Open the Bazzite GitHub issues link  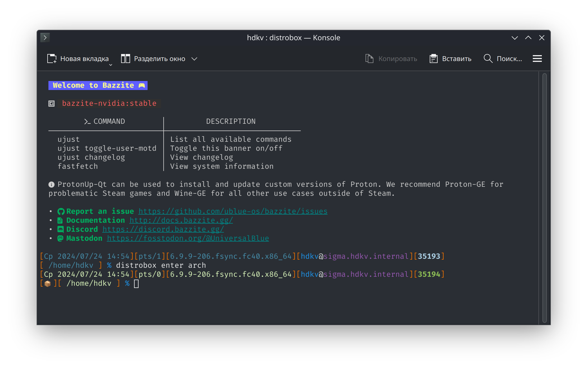pyautogui.click(x=233, y=211)
